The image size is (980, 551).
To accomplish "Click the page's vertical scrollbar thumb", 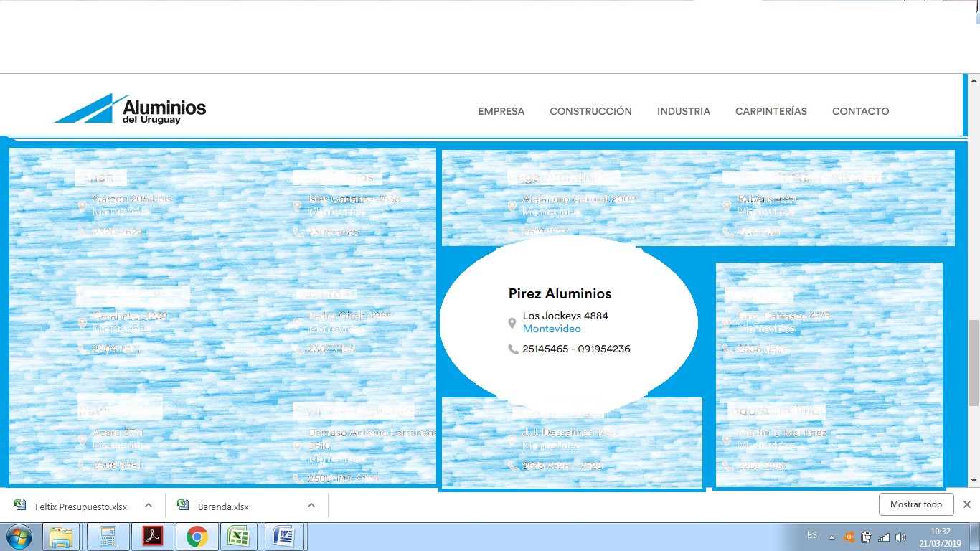I will tap(974, 362).
